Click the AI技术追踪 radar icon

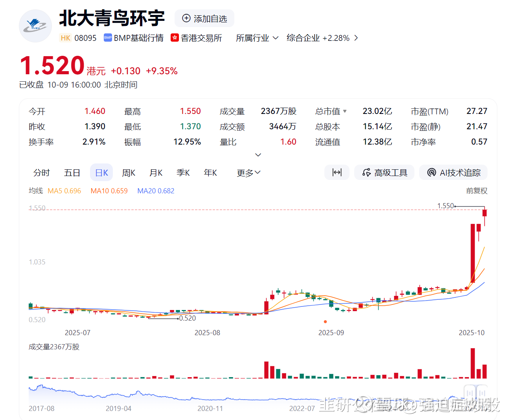(x=432, y=172)
